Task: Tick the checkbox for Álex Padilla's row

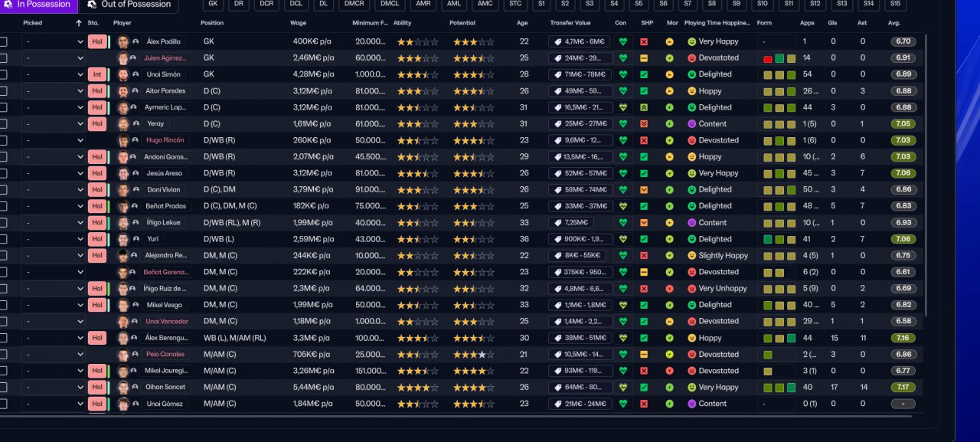Action: point(3,42)
